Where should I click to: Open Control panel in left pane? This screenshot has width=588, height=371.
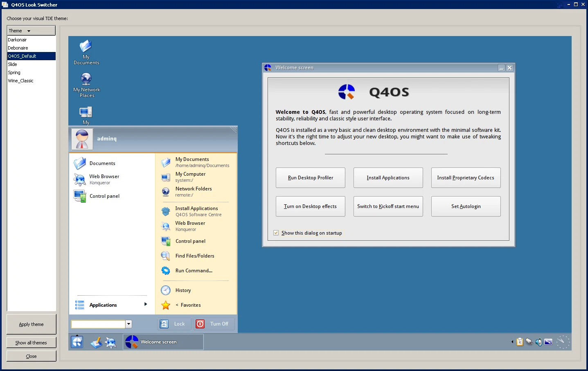(x=112, y=196)
